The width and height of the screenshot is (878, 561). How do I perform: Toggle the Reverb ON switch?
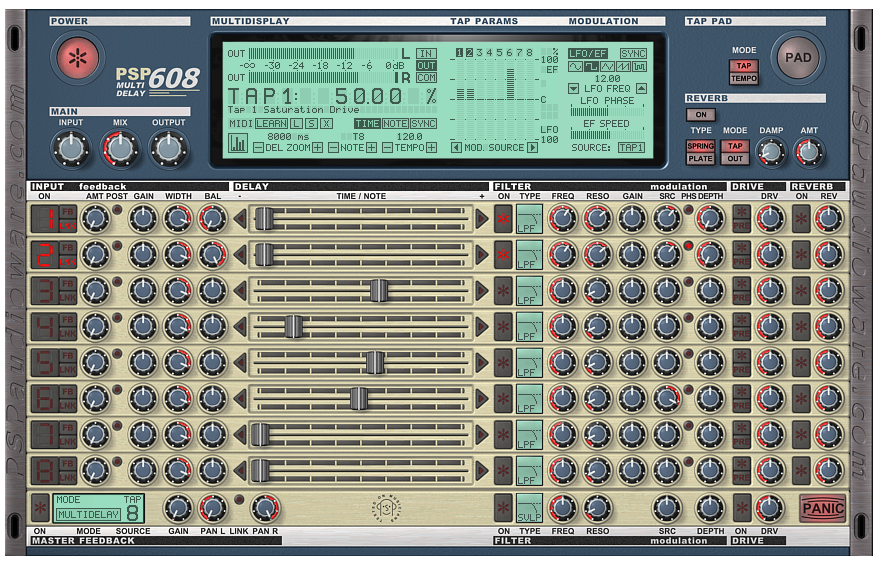pyautogui.click(x=699, y=114)
